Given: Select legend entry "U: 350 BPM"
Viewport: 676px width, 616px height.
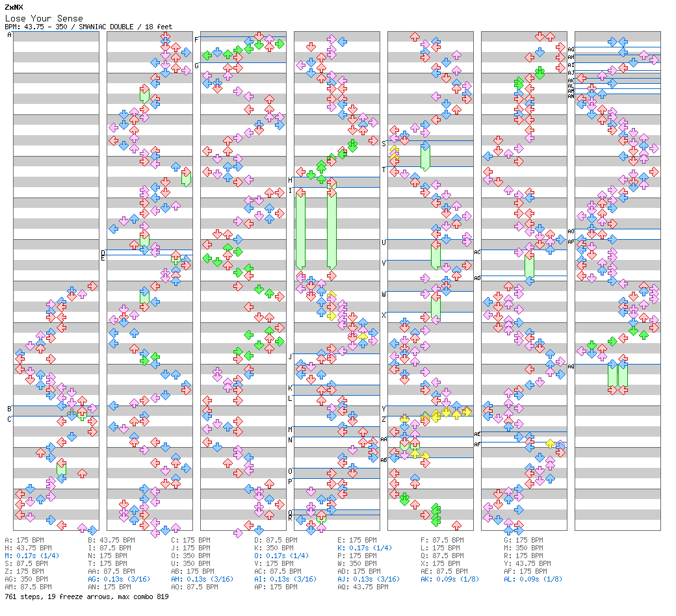Looking at the screenshot, I should pyautogui.click(x=190, y=563).
